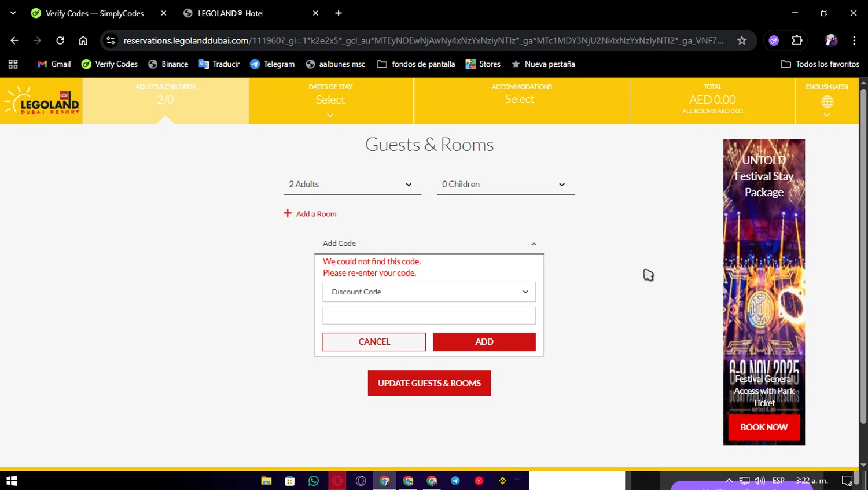Viewport: 868px width, 490px height.
Task: Open the Binance bookmark
Action: point(168,64)
